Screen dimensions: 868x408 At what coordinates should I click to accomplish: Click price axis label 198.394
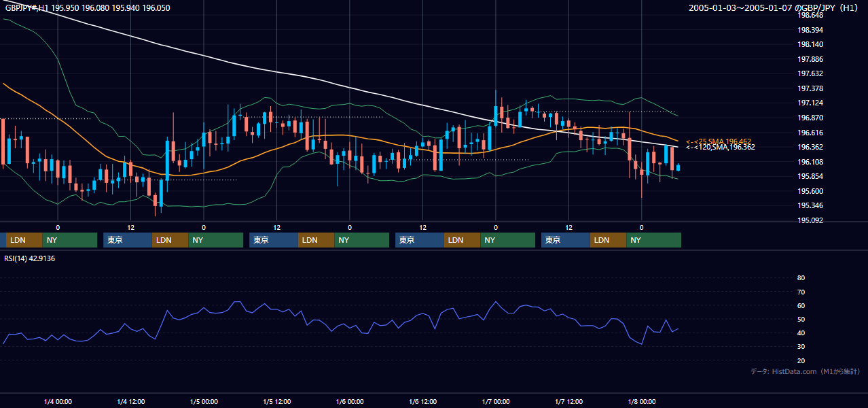[811, 30]
